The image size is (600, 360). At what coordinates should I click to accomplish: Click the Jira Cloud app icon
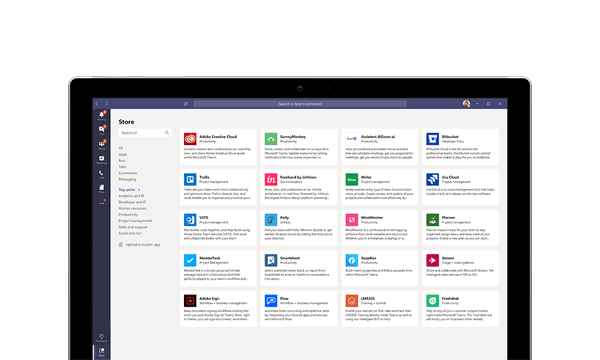pos(433,179)
